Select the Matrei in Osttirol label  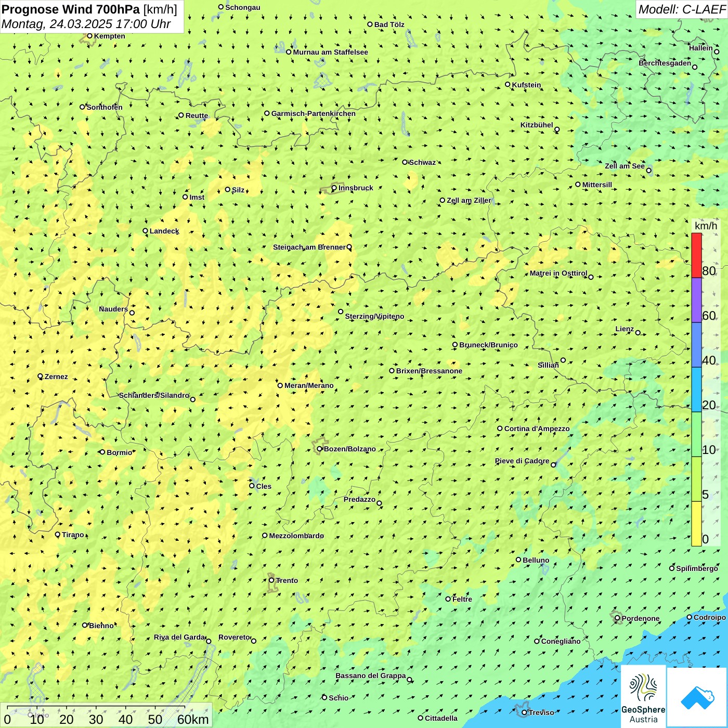pos(558,273)
